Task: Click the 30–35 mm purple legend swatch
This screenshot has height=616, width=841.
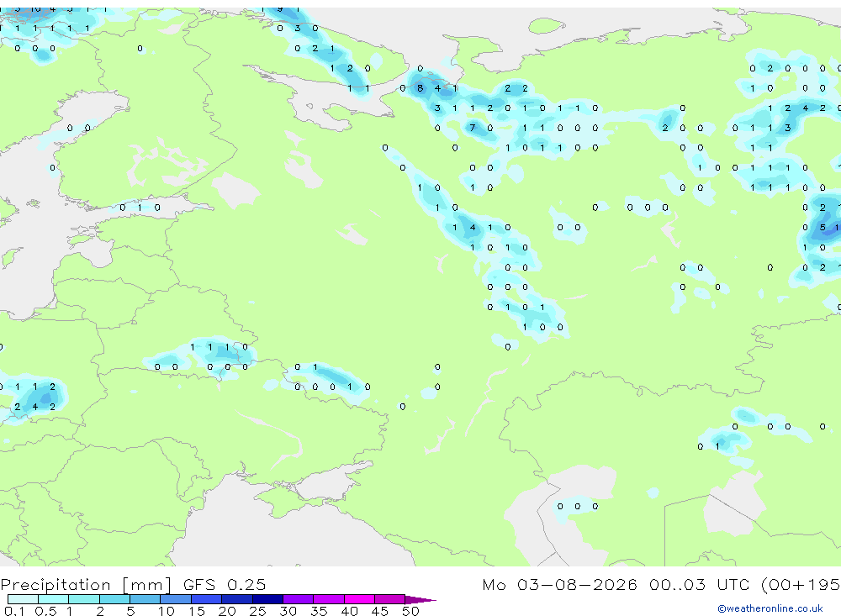Action: 299,599
